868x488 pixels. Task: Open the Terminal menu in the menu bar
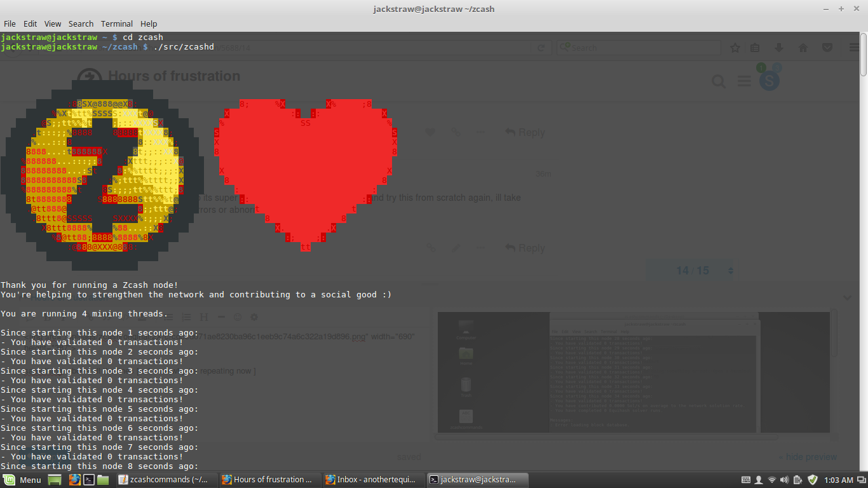coord(118,24)
